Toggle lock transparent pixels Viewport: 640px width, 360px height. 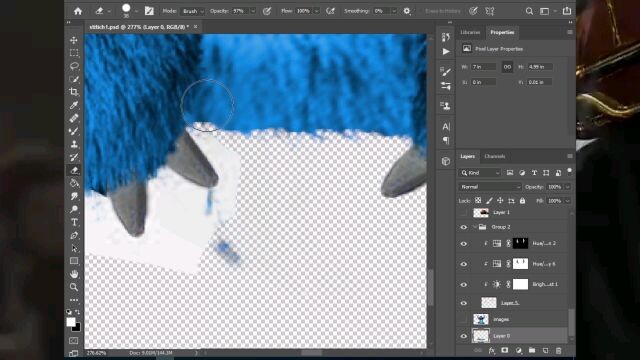478,201
